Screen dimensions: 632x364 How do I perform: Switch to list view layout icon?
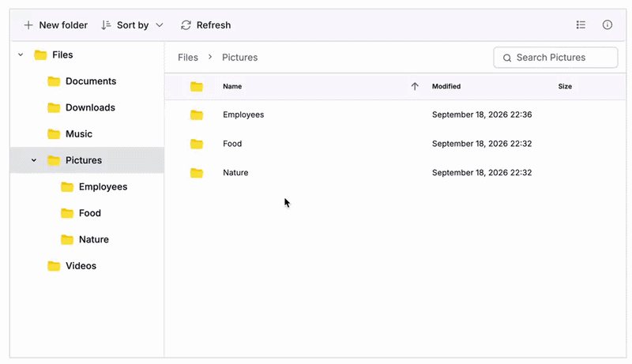[581, 25]
